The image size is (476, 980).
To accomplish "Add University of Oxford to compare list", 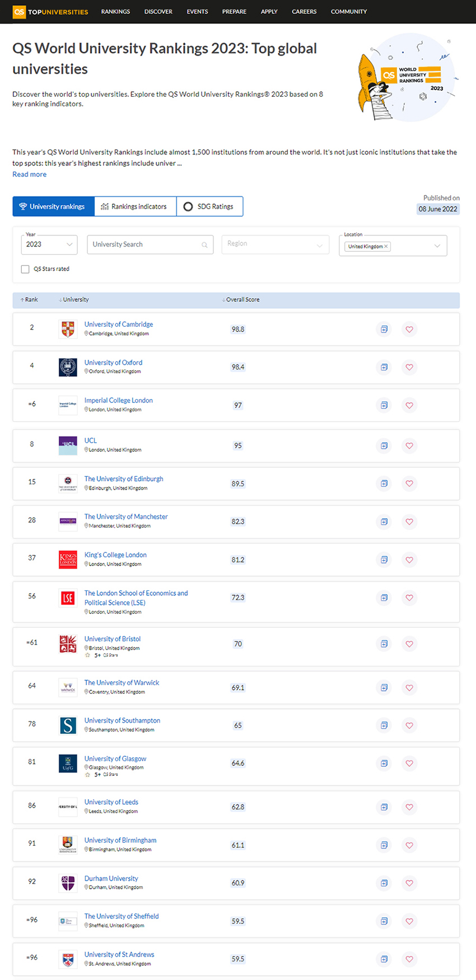I will [x=384, y=367].
